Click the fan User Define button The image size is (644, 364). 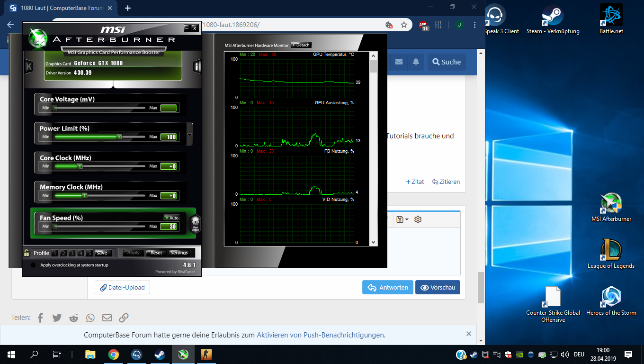point(195,224)
